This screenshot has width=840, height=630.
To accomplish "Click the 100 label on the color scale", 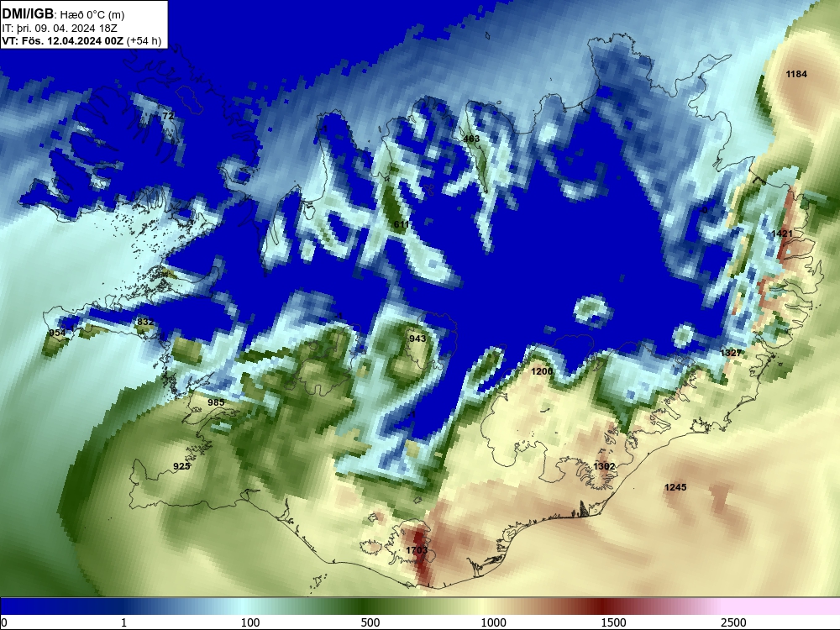I will point(250,622).
